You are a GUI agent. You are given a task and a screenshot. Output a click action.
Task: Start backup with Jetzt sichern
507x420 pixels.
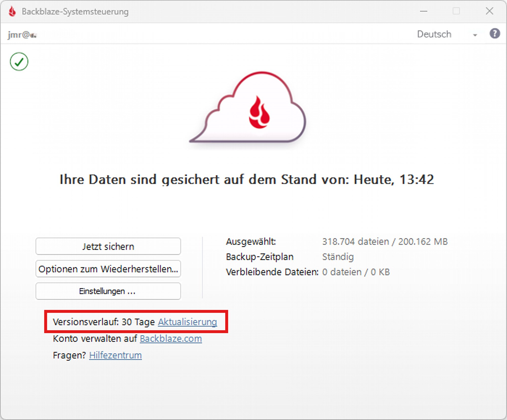pos(108,246)
